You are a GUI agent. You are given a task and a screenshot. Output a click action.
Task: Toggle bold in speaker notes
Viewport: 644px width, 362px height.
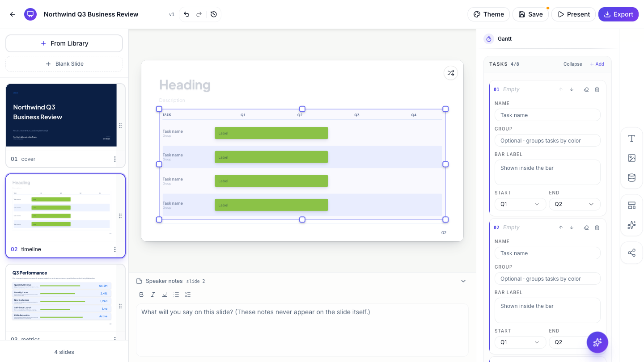pyautogui.click(x=141, y=295)
